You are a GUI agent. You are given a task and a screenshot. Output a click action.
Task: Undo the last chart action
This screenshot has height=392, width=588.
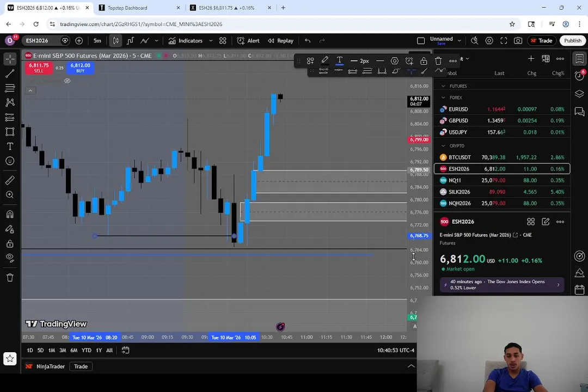coord(308,40)
